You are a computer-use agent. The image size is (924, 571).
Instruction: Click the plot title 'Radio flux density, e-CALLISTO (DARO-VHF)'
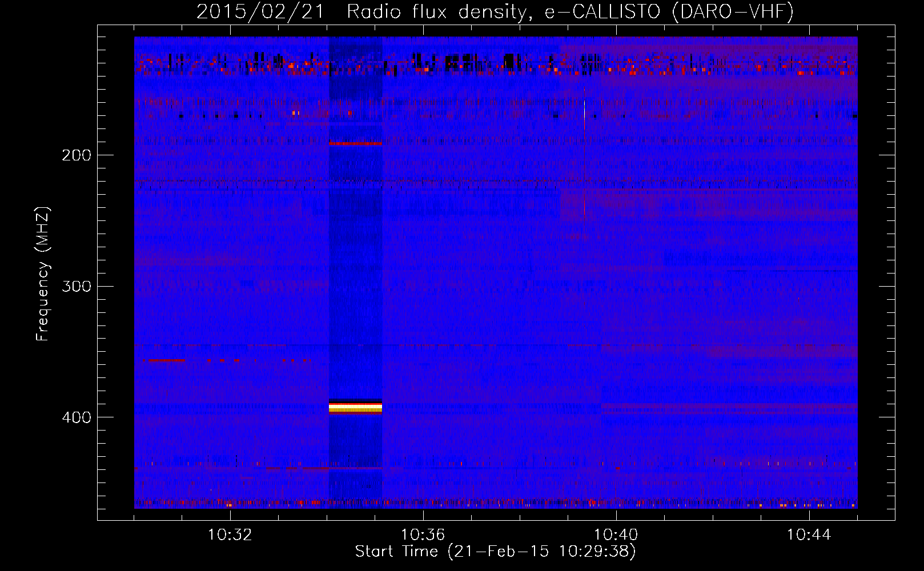coord(570,11)
